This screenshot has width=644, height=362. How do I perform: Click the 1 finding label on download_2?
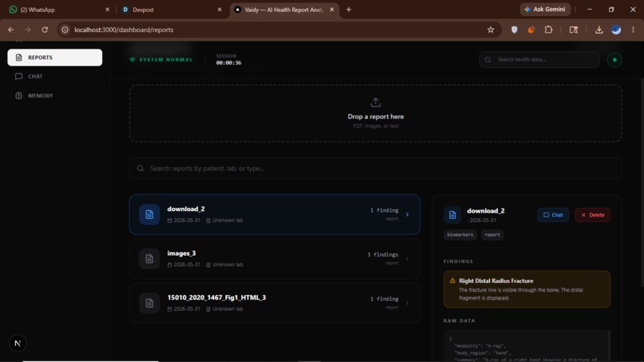(x=384, y=210)
